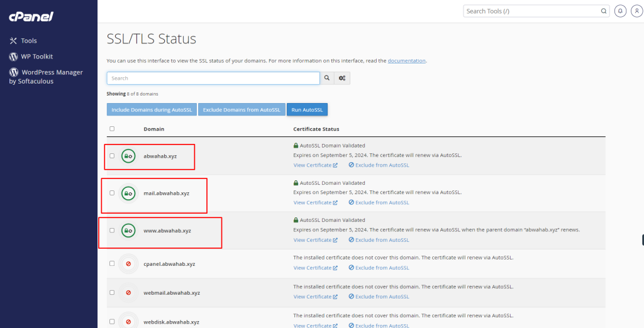Click the cPanel logo in sidebar
The image size is (644, 328).
coord(31,16)
